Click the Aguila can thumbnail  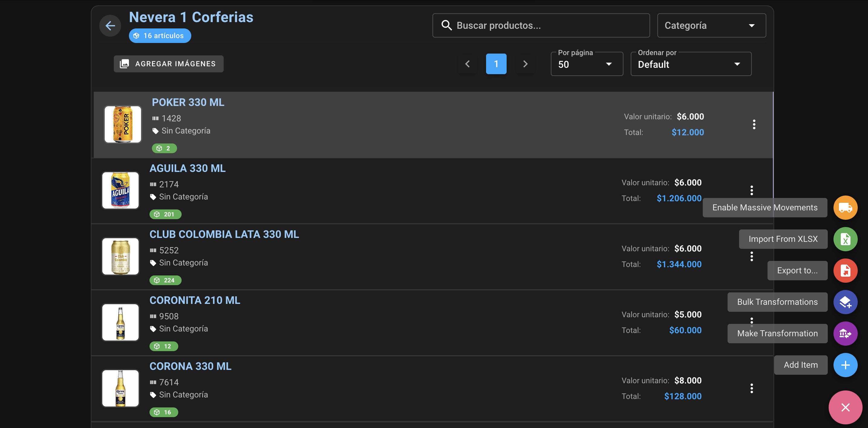120,190
